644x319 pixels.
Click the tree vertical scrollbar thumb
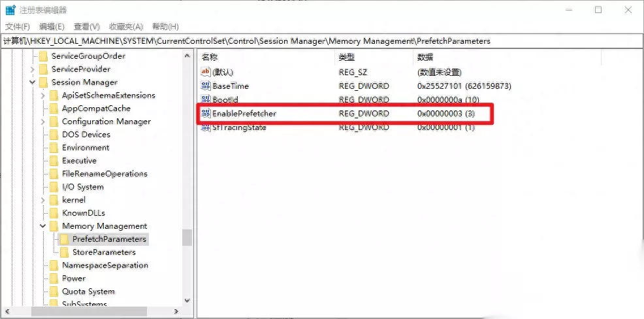[x=187, y=237]
